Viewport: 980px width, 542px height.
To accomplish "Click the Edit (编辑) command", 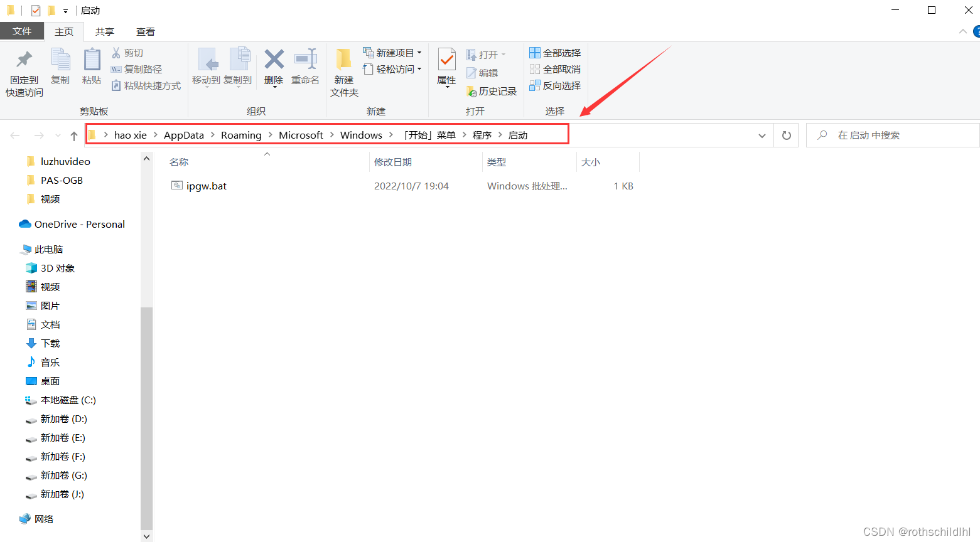I will click(482, 73).
